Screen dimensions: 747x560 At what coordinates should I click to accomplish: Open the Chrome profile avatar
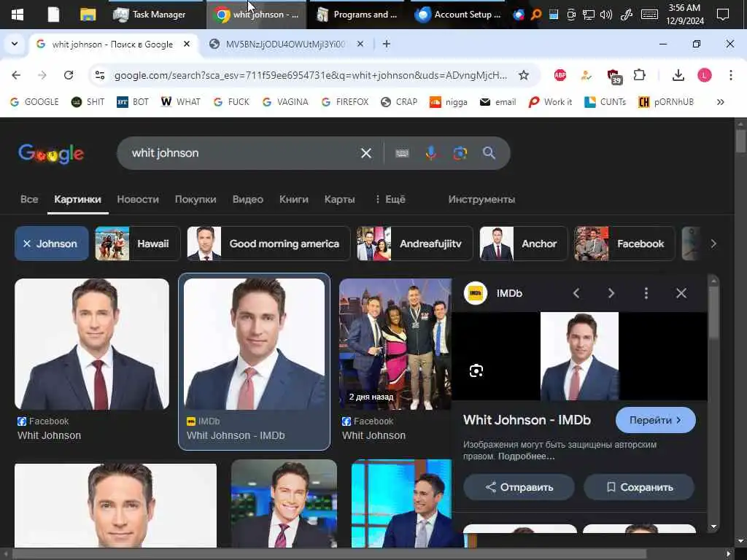[x=705, y=75]
